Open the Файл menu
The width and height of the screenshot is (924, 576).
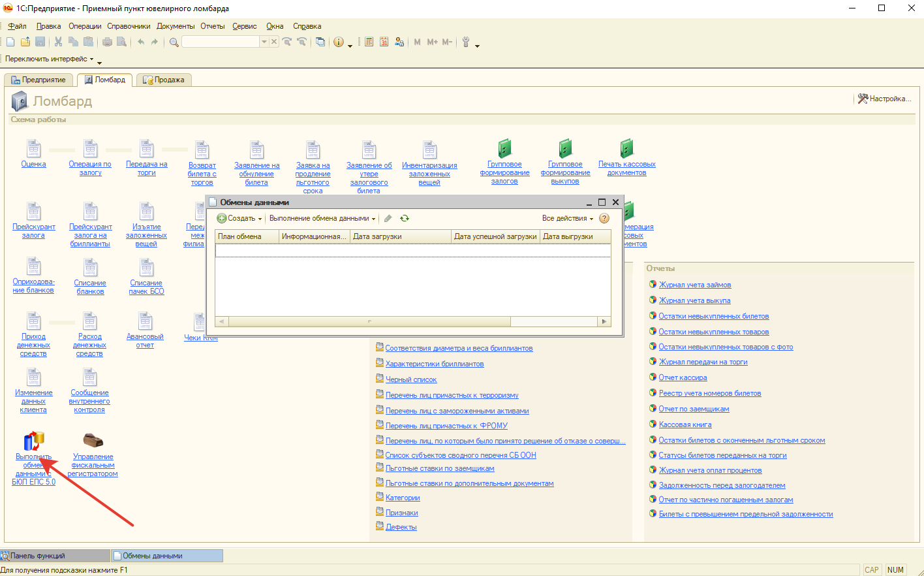tap(18, 26)
